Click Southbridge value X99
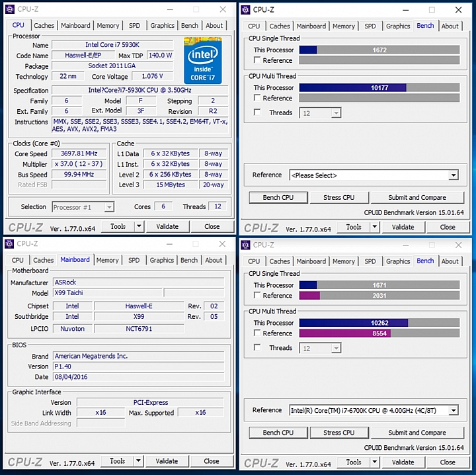 coord(139,316)
